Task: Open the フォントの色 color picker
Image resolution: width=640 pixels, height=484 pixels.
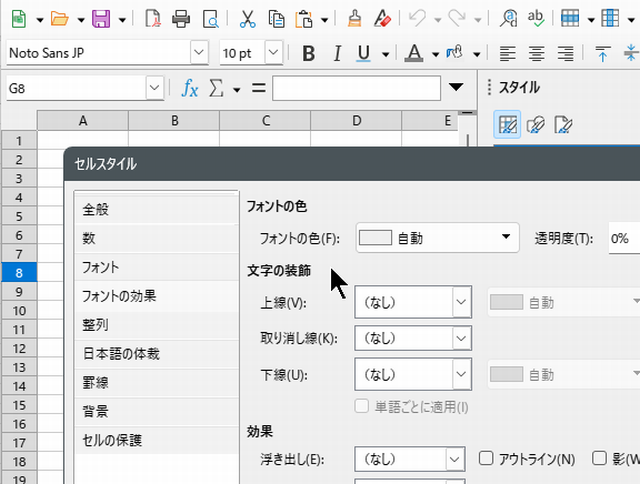Action: click(437, 238)
